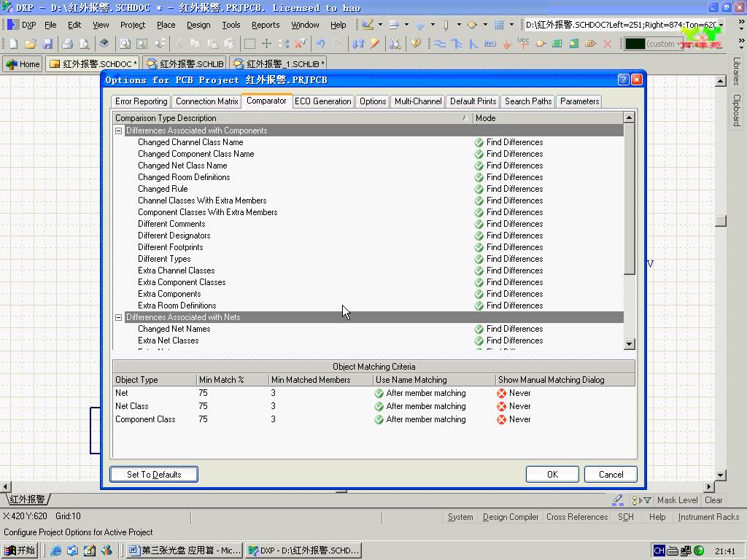Open the Design menu
The image size is (747, 560).
[198, 25]
